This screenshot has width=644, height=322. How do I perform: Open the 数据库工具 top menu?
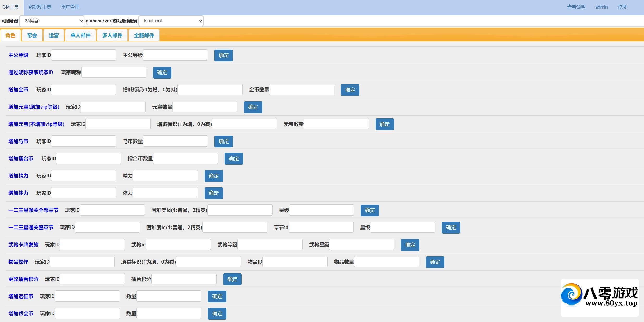pos(40,7)
